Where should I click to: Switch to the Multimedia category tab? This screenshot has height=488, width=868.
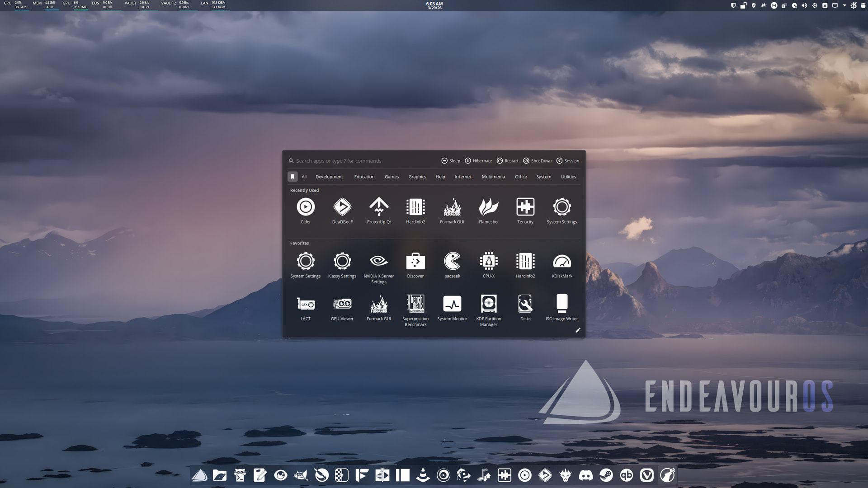click(493, 177)
